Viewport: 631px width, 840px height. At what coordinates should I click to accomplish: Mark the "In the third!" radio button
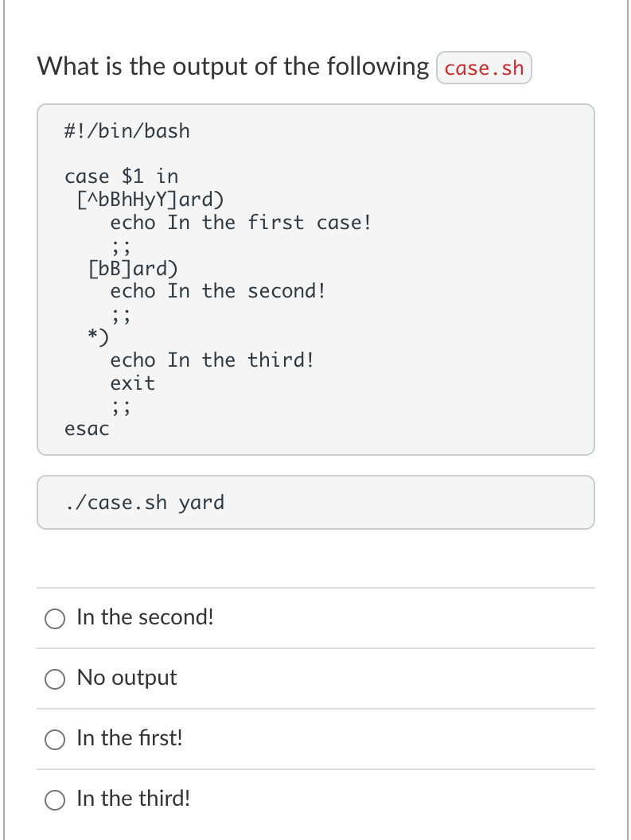coord(55,799)
